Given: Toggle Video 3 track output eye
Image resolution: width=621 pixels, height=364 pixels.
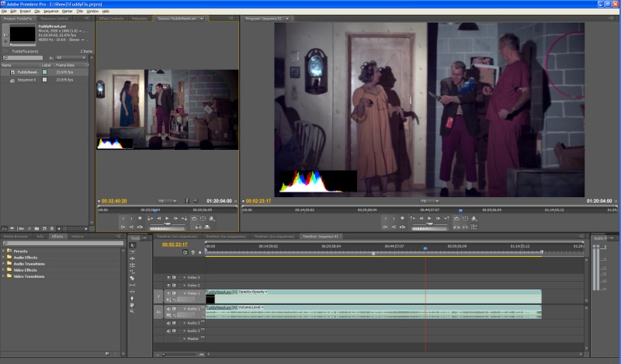Looking at the screenshot, I should (x=168, y=278).
